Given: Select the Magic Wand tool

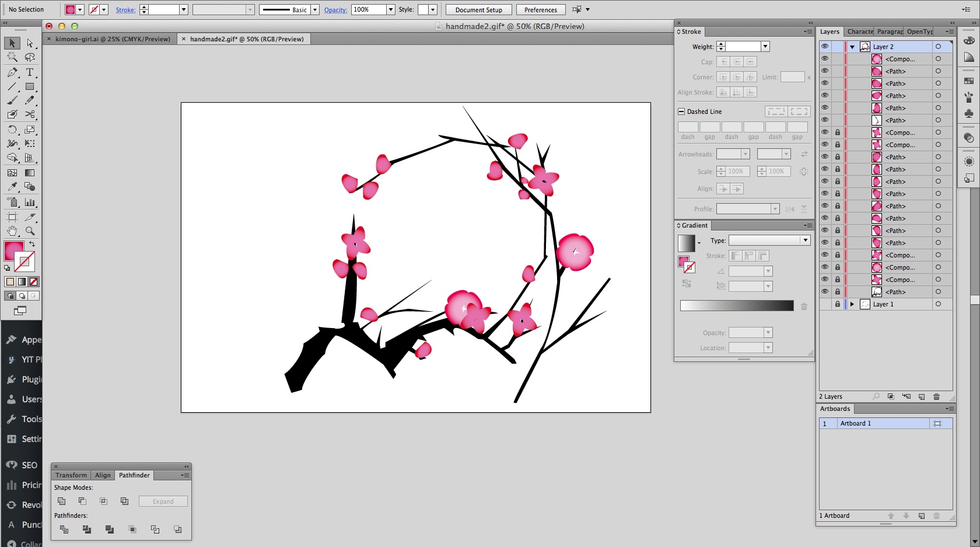Looking at the screenshot, I should (x=12, y=57).
